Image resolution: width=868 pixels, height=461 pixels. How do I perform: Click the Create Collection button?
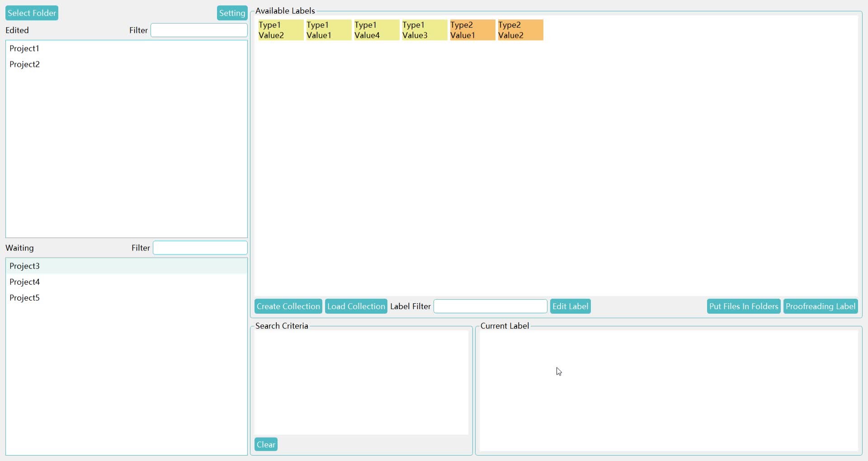288,306
